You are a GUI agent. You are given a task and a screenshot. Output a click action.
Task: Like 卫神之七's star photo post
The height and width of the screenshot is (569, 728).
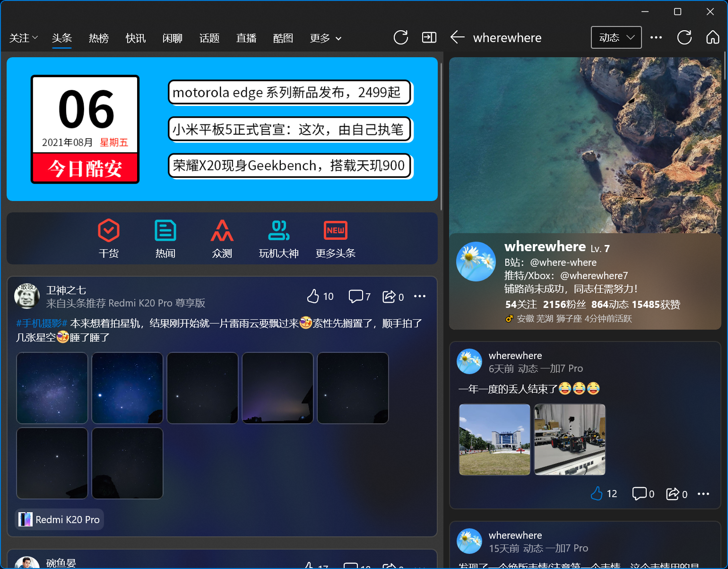coord(320,297)
